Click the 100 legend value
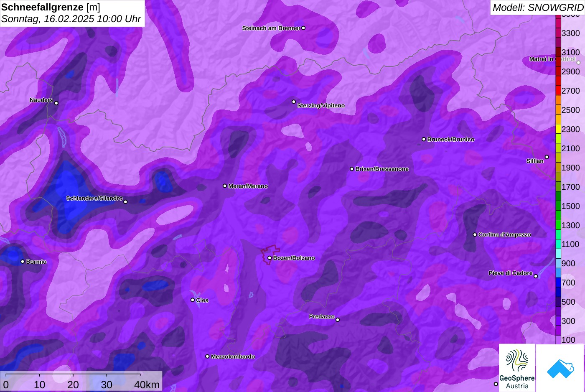The image size is (585, 392). [568, 340]
